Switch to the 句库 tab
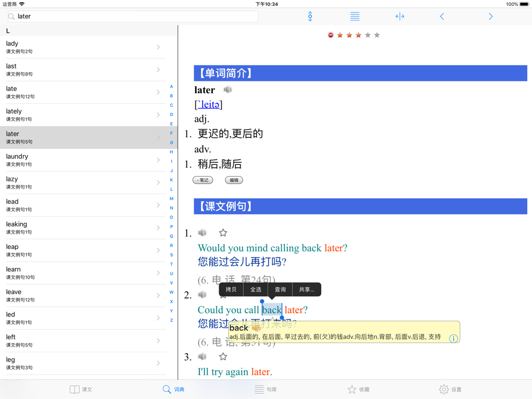532x399 pixels. [x=265, y=389]
